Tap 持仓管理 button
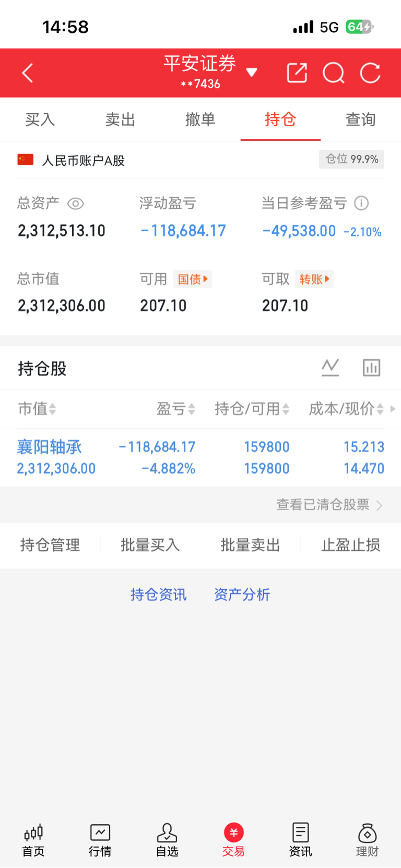The image size is (401, 868). [50, 545]
